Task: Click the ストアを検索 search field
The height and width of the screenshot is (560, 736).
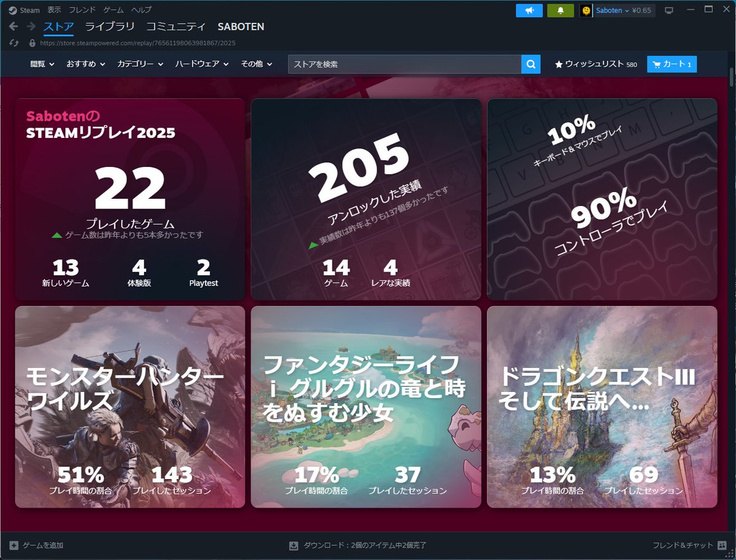Action: (405, 64)
